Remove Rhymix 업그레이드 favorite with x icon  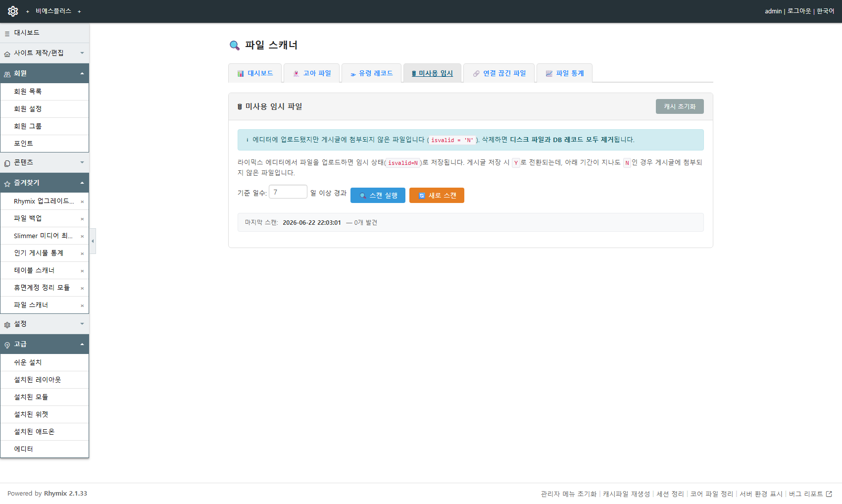[x=82, y=202]
